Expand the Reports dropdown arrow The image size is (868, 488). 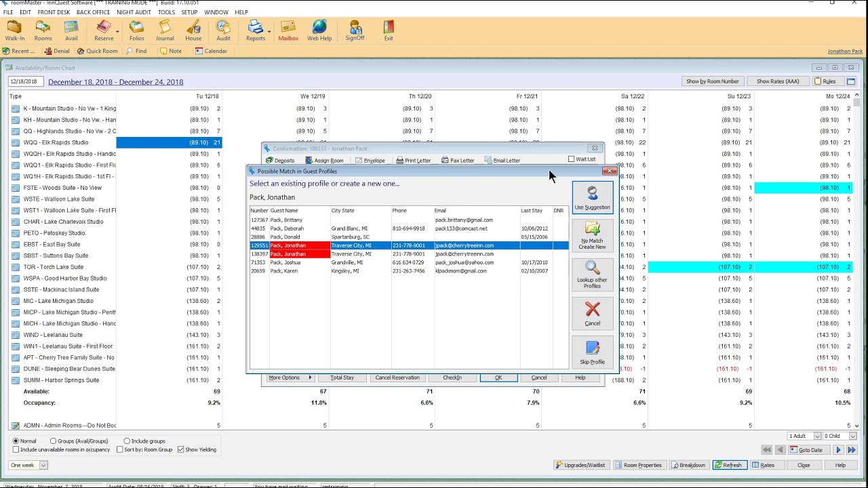click(269, 31)
